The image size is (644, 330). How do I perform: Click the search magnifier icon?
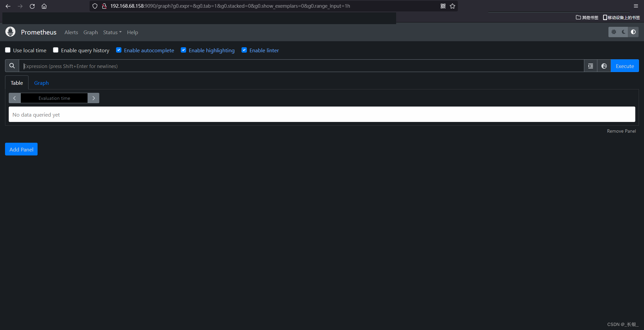click(x=12, y=66)
